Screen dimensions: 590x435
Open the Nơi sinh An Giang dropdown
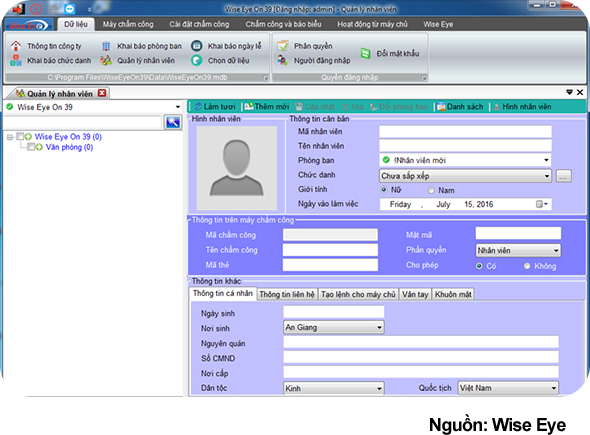pos(379,327)
